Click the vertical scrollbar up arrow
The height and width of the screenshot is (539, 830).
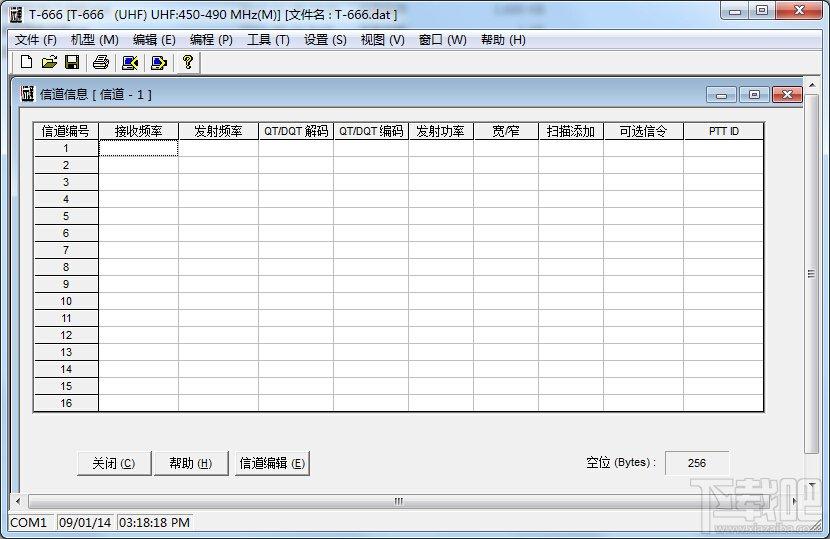[x=812, y=85]
